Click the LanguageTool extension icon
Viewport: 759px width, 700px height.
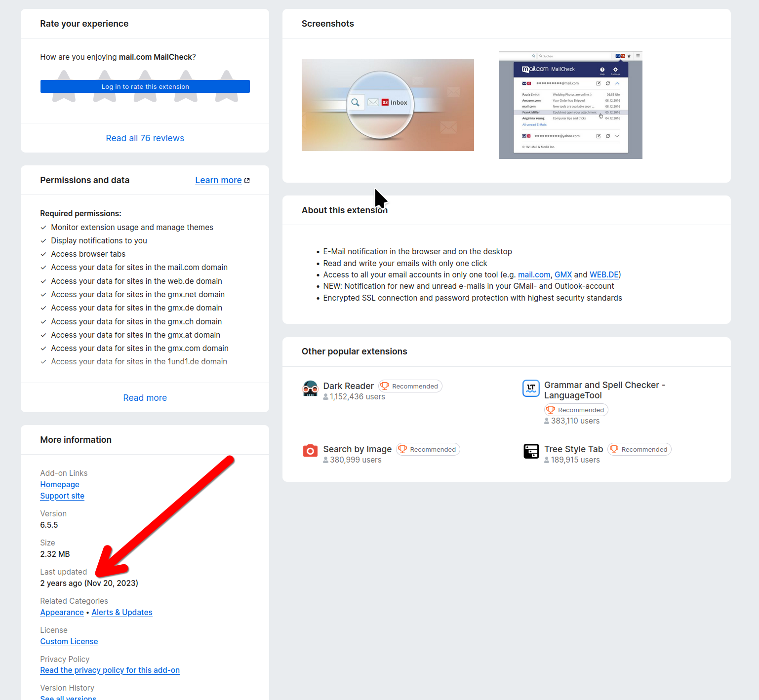pyautogui.click(x=531, y=389)
